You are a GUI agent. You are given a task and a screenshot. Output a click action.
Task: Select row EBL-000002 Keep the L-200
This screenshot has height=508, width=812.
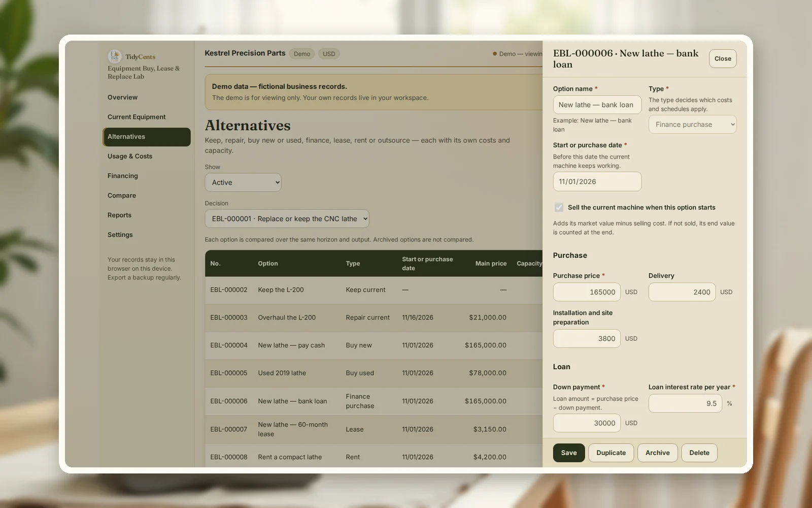pyautogui.click(x=374, y=290)
